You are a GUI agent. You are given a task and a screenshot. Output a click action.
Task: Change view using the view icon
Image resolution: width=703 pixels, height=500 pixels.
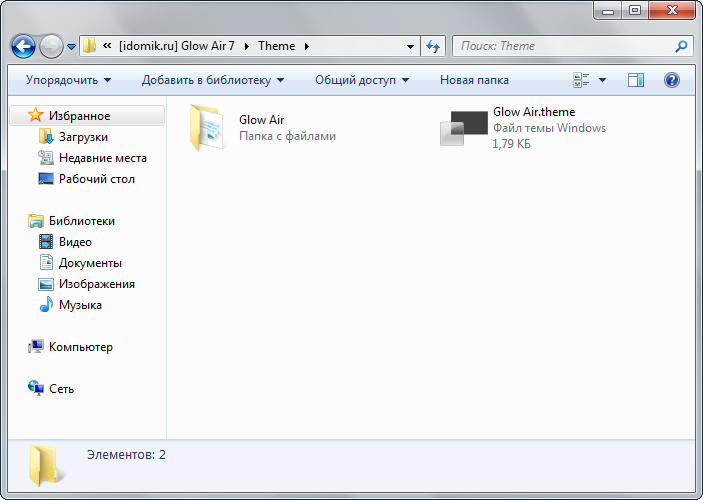coord(581,80)
